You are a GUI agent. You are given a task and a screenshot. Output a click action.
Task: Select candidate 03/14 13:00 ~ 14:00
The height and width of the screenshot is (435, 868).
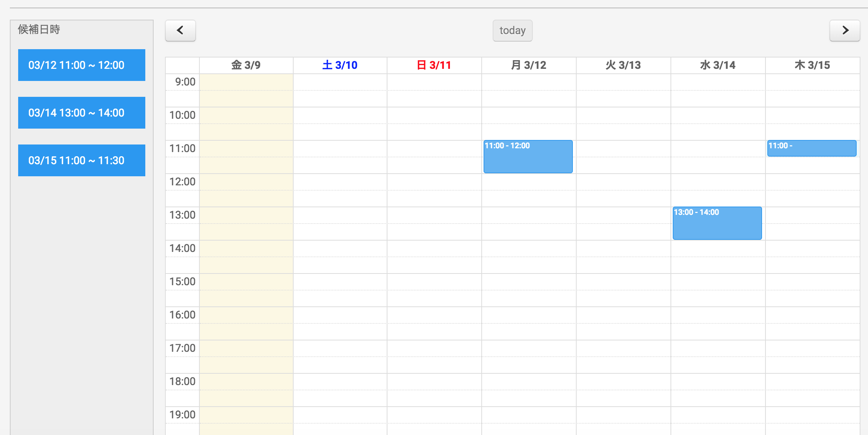tap(81, 113)
